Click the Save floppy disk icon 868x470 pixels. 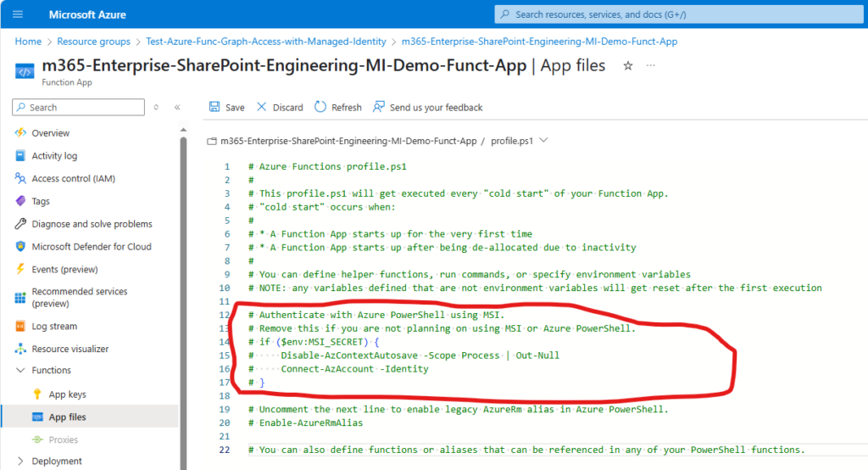click(214, 107)
